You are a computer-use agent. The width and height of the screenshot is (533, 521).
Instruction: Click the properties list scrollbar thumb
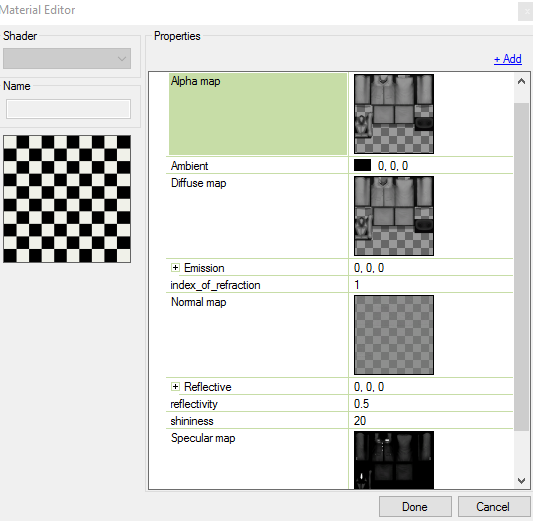(x=521, y=266)
